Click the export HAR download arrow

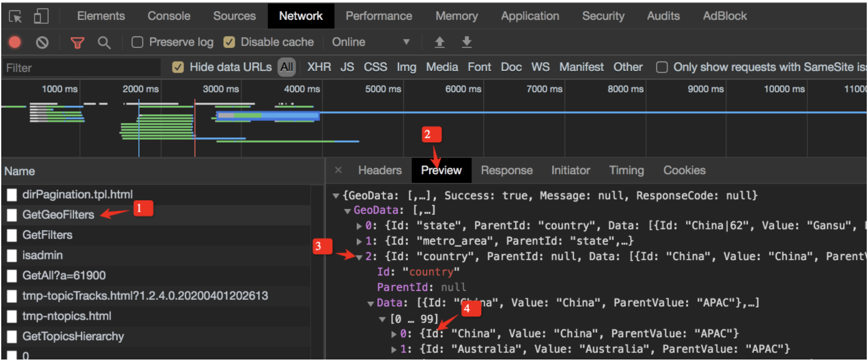[x=466, y=42]
